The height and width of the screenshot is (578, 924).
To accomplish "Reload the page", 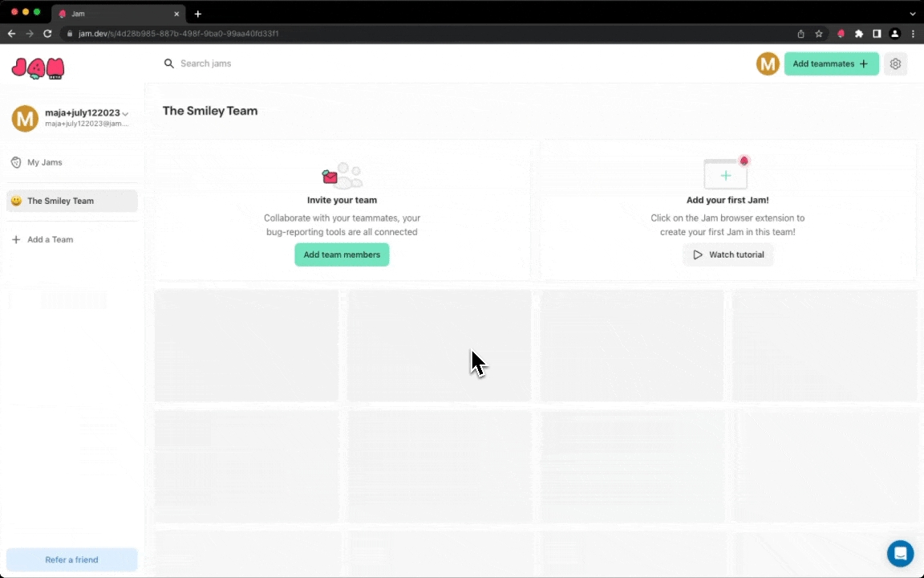I will click(x=47, y=34).
